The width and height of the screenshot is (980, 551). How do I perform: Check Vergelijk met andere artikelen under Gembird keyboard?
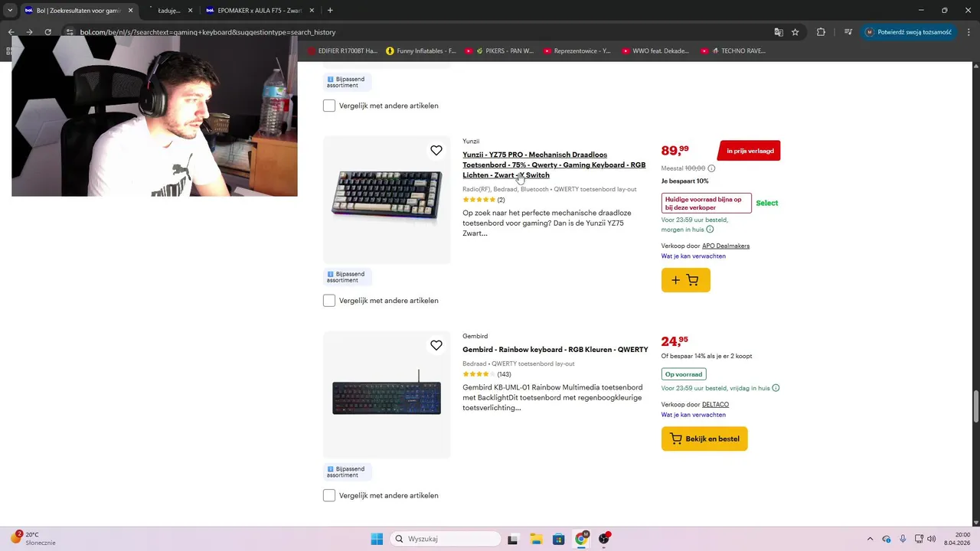pyautogui.click(x=329, y=496)
